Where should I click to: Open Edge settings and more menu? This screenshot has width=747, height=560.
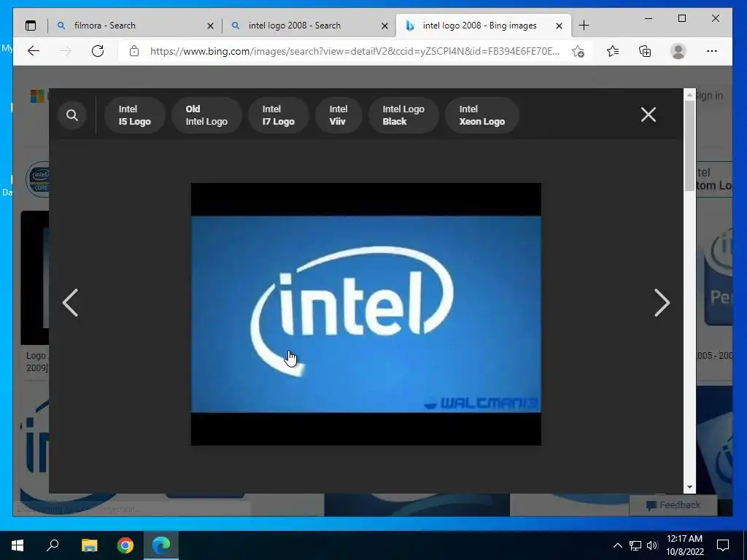(x=712, y=51)
